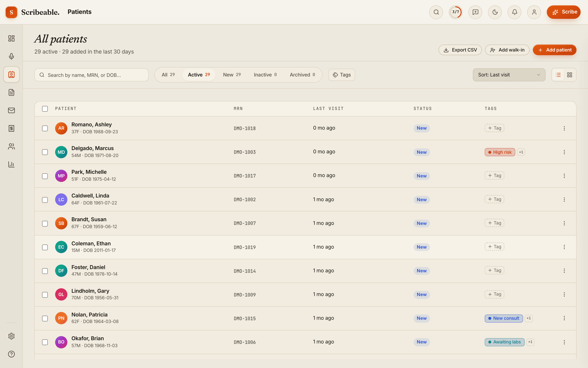Select the Inactive 0 filter tab
This screenshot has height=368, width=588.
click(x=265, y=75)
